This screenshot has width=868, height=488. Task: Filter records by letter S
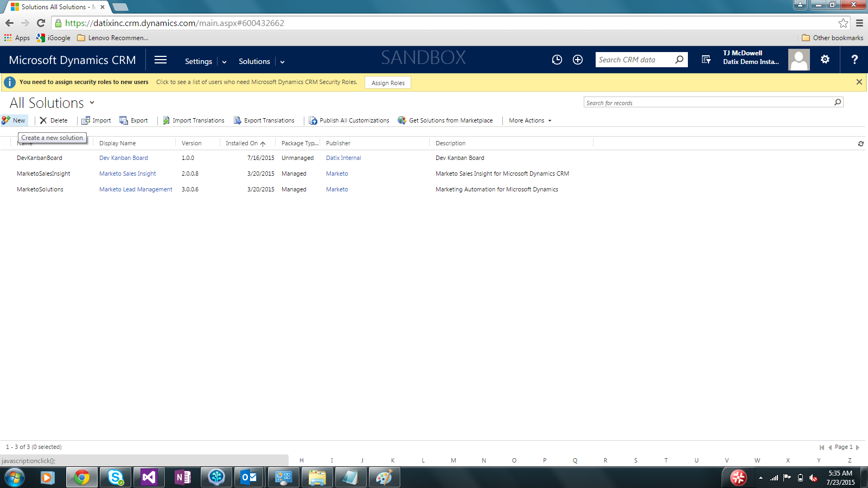(636, 460)
